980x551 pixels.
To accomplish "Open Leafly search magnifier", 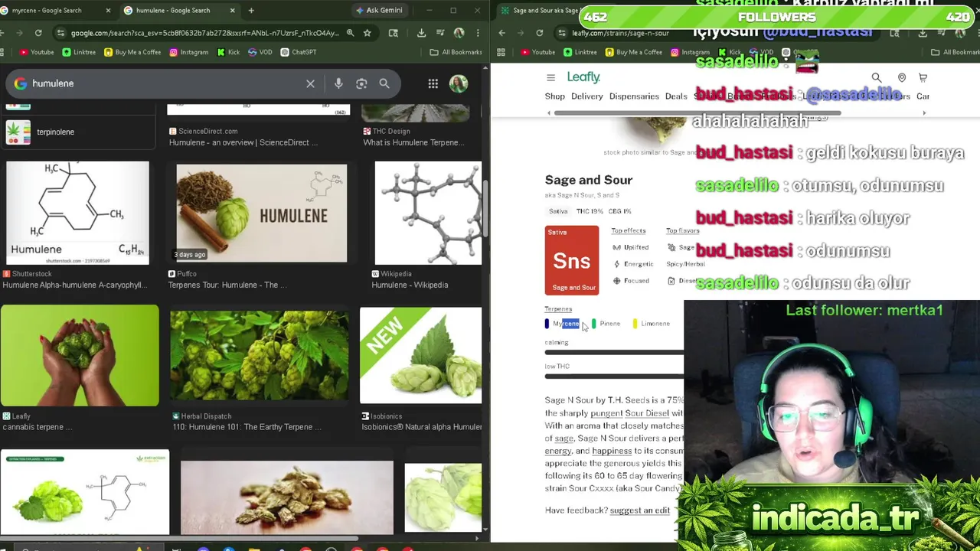I will click(877, 77).
